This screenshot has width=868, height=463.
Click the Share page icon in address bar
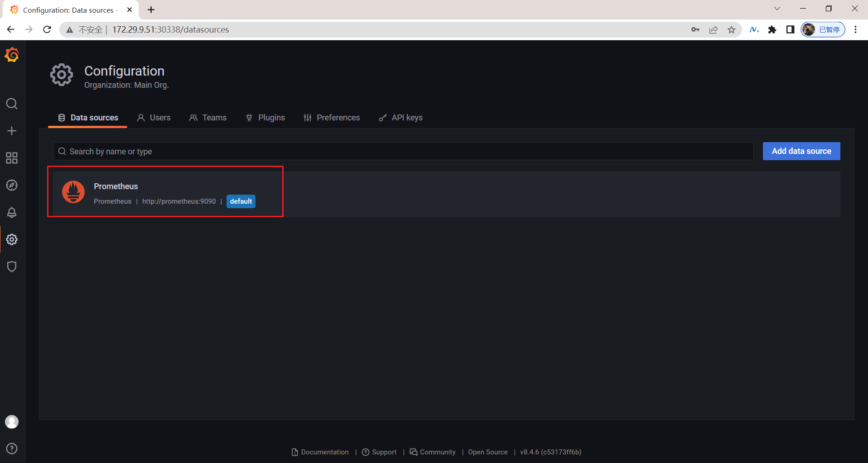[714, 30]
